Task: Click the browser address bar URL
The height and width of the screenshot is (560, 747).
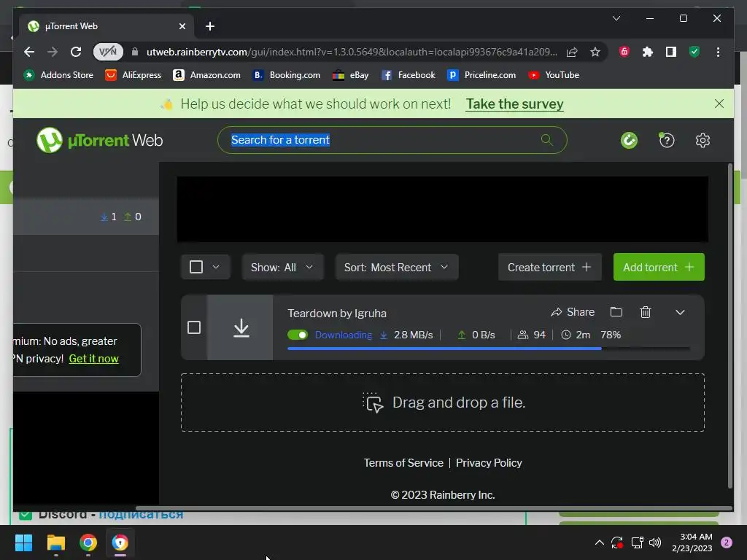Action: click(352, 52)
